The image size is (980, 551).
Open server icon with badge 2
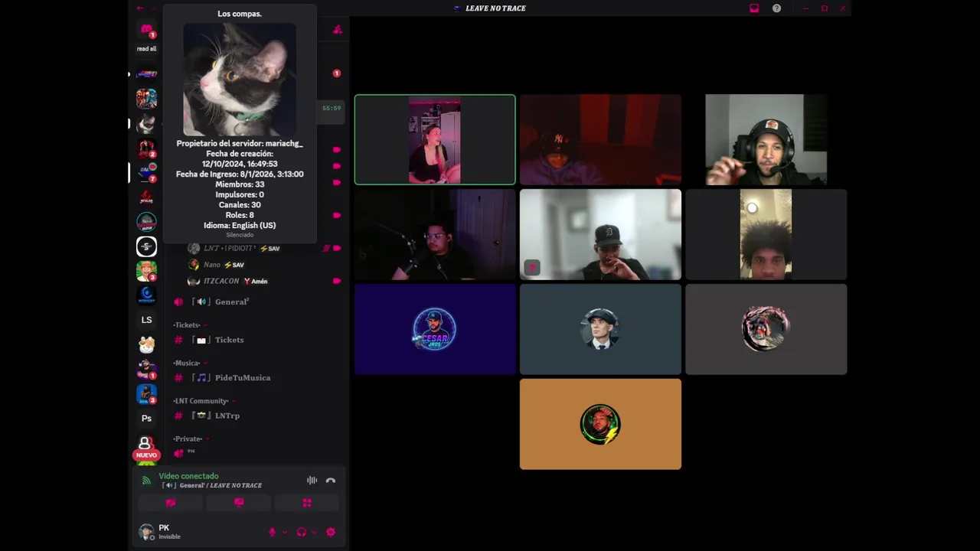click(x=146, y=148)
